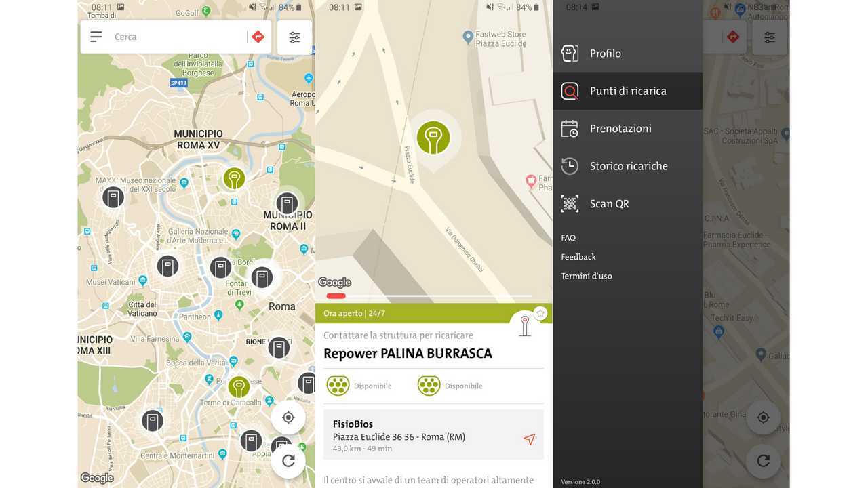This screenshot has height=488, width=868.
Task: Tap the dimmed filter icon on right screen
Action: (769, 37)
